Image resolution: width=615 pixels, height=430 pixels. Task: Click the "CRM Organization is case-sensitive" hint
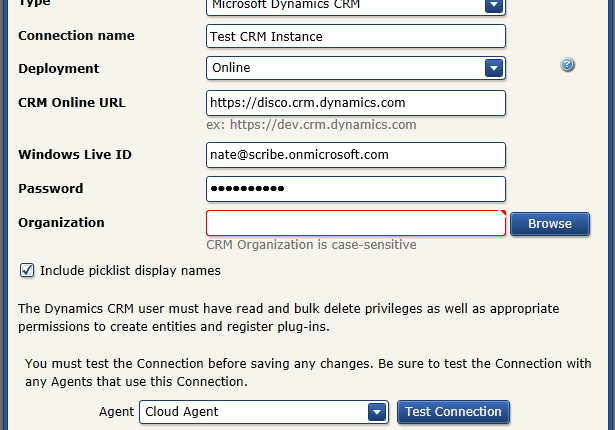311,244
